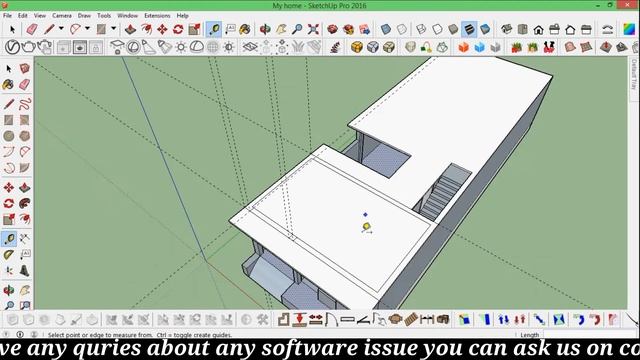Choose the Polygon tool in left toolbar
The height and width of the screenshot is (360, 640).
coord(24,136)
